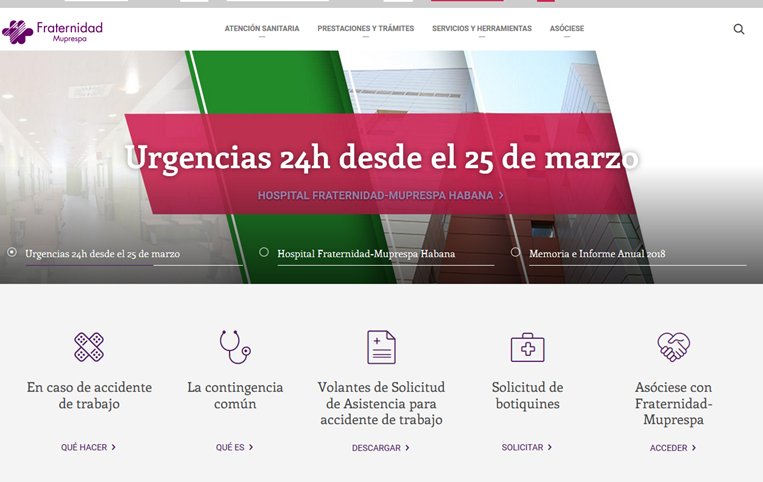Click ACCEDER link
This screenshot has width=763, height=482.
click(x=673, y=448)
